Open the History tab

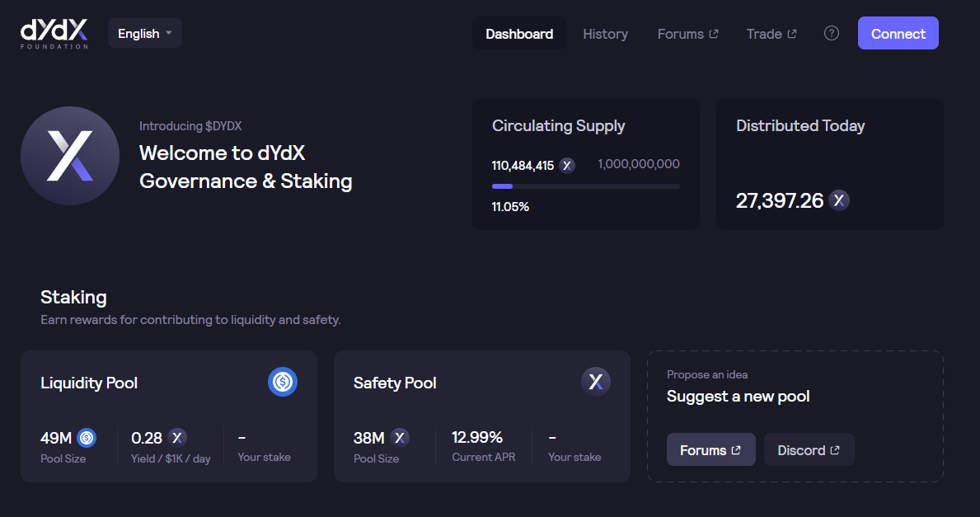point(605,34)
